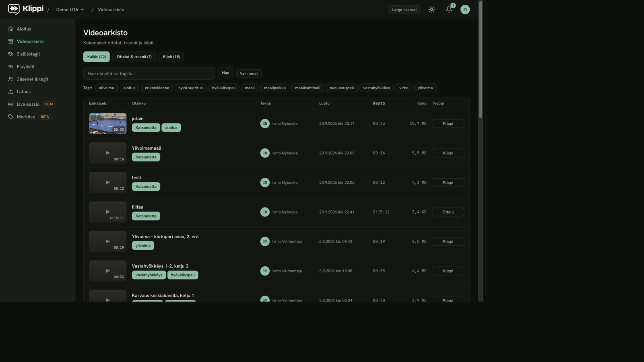Click the Large-lisenssi button
Viewport: 644px width, 362px height.
point(404,10)
